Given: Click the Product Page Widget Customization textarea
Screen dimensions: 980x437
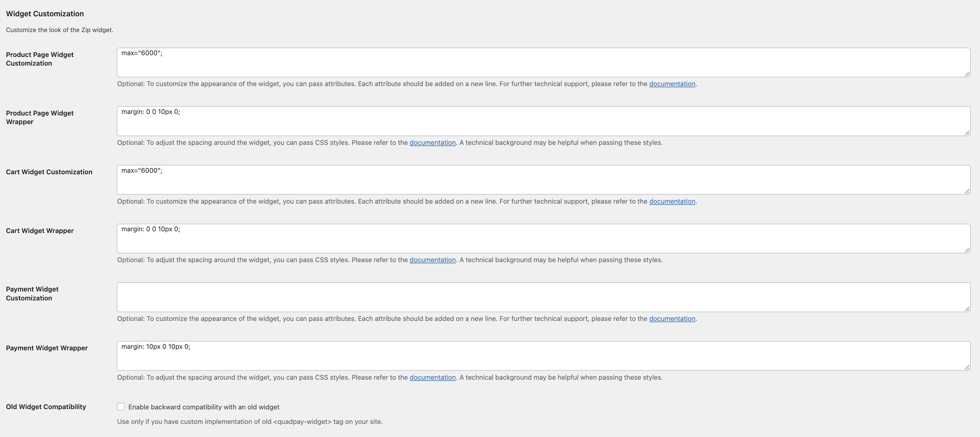Looking at the screenshot, I should pos(543,62).
